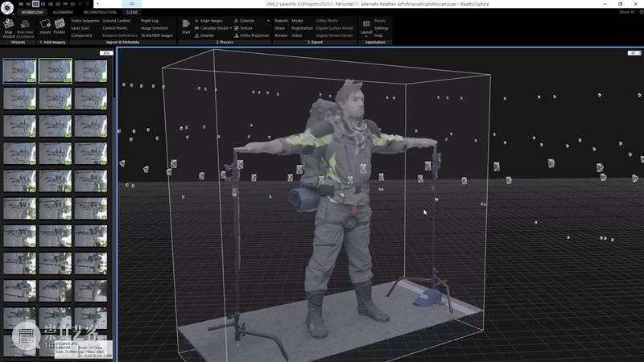644x362 pixels.
Task: Open application Settings
Action: click(381, 28)
